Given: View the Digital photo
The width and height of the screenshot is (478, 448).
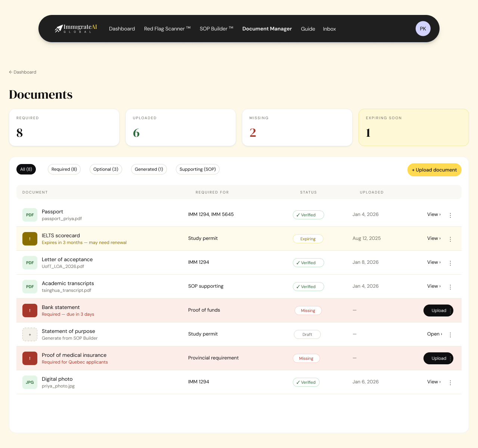Looking at the screenshot, I should click(x=434, y=382).
